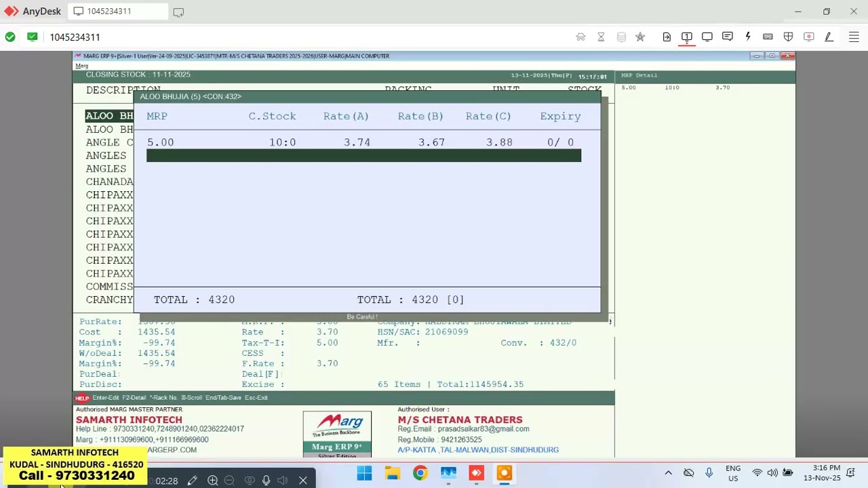Click the star favorite icon in AnyDesk toolbar
The image size is (868, 488).
point(640,37)
